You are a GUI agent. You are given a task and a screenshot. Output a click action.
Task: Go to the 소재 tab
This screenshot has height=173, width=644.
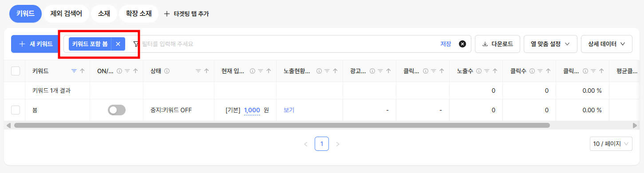104,14
